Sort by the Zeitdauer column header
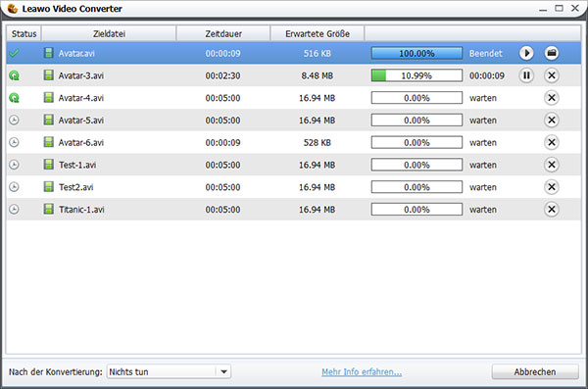 point(223,33)
